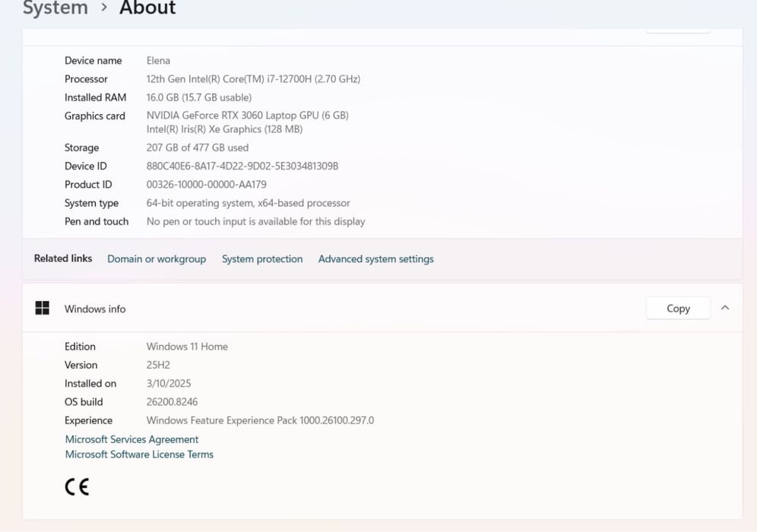Viewport: 757px width, 532px height.
Task: Click the Related links label
Action: click(63, 258)
